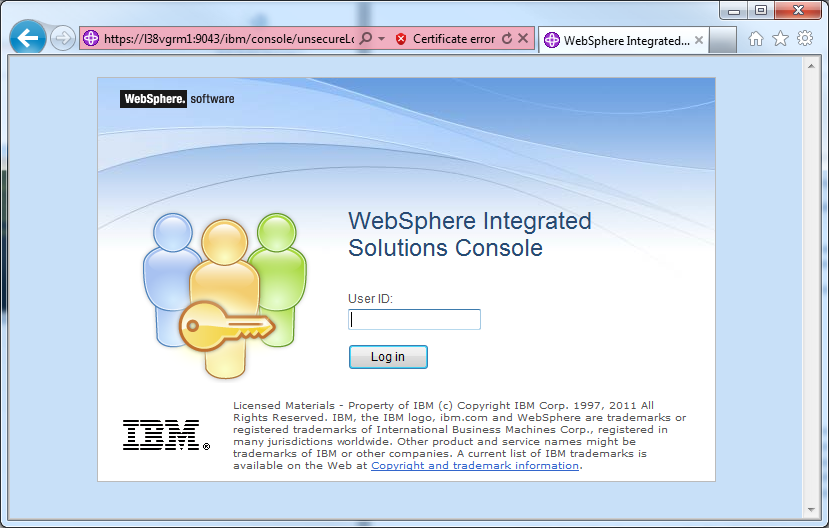
Task: Expand the address bar dropdown arrow
Action: (x=381, y=39)
